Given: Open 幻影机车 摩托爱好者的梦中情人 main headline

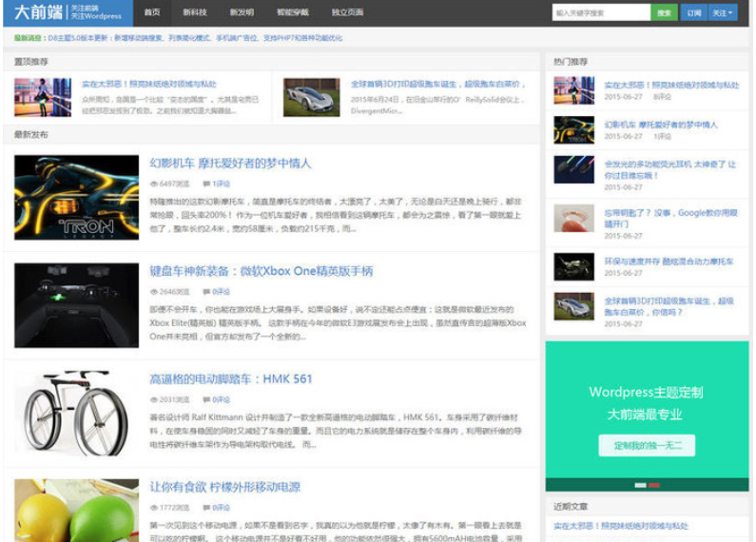Looking at the screenshot, I should point(230,164).
